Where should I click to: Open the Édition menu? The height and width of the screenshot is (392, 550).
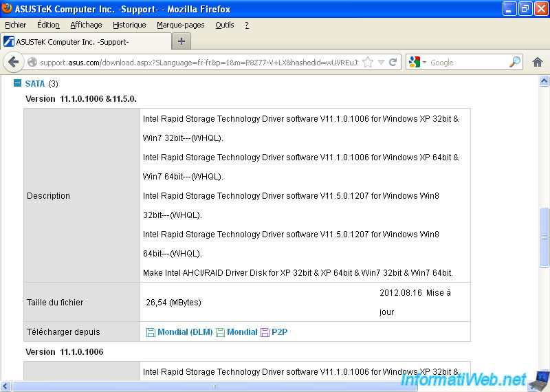tap(48, 25)
